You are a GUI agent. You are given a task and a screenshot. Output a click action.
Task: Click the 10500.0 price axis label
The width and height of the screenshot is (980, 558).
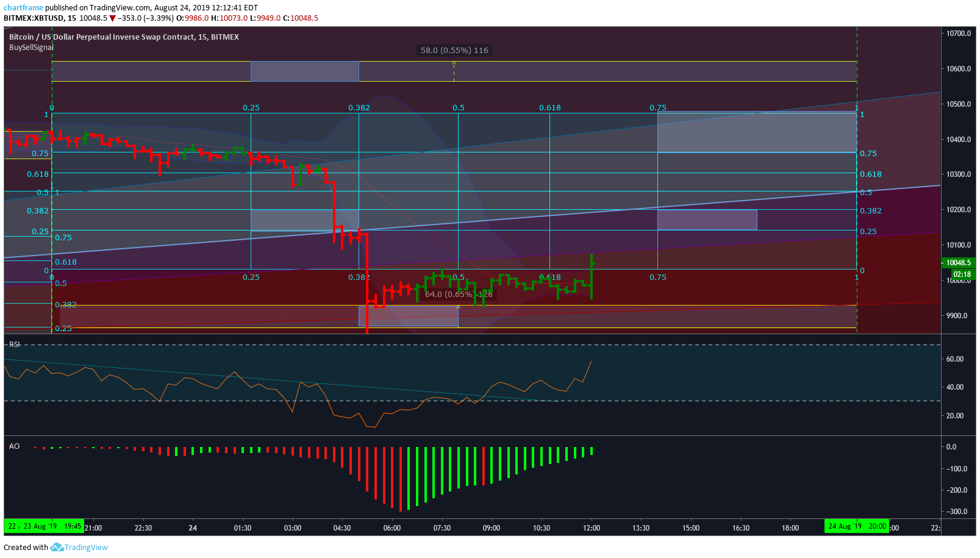(959, 104)
